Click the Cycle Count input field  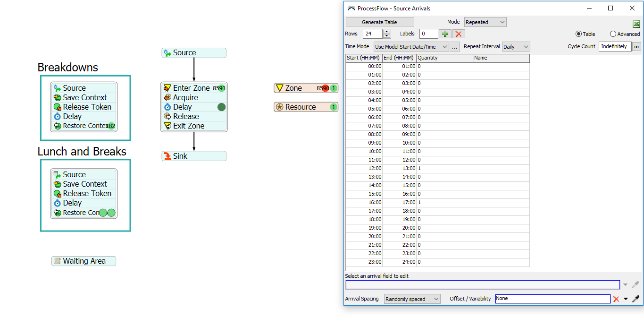click(614, 46)
